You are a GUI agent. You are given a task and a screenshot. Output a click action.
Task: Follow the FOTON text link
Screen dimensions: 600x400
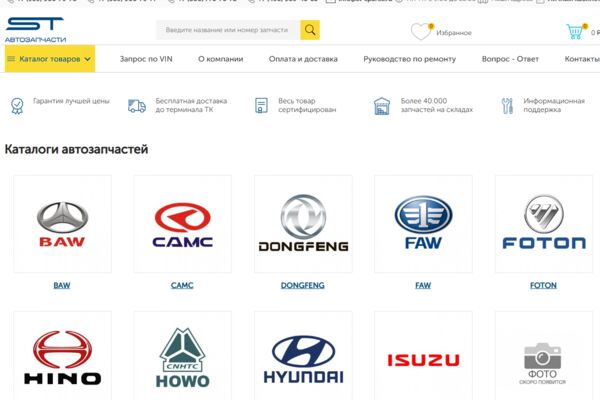pos(543,285)
